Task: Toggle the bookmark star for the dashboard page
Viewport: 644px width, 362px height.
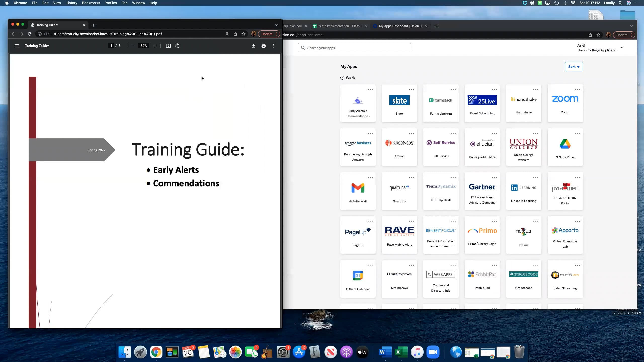Action: 598,35
